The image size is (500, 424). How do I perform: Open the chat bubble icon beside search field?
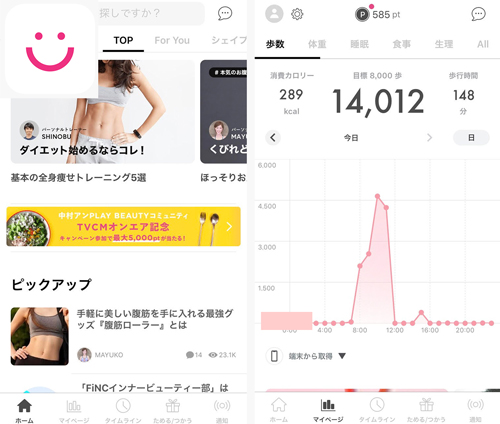click(x=225, y=14)
